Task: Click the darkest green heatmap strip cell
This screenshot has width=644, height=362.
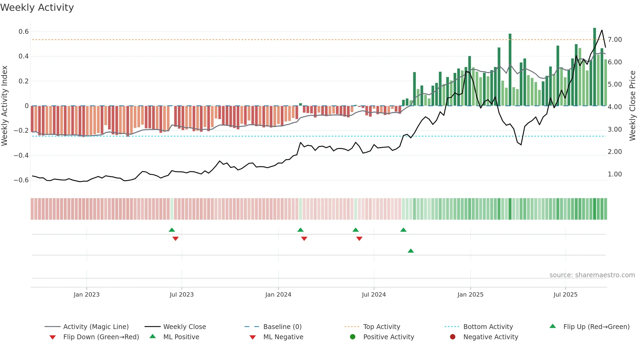Action: [595, 209]
